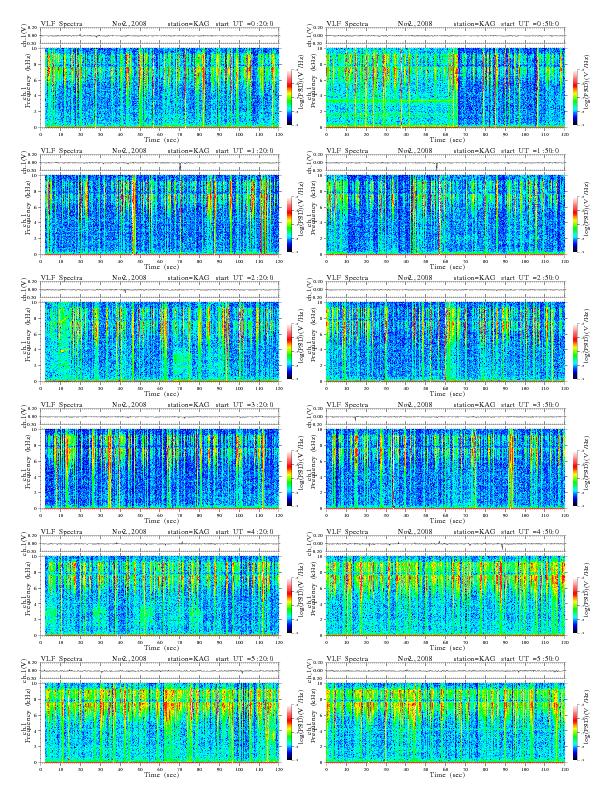
Task: Select the title text 'start UT =3:50:0'
Action: [530, 405]
